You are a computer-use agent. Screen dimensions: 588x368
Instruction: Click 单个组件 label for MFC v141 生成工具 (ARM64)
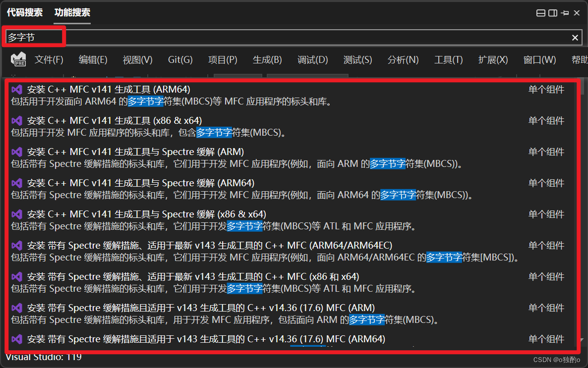(x=546, y=89)
